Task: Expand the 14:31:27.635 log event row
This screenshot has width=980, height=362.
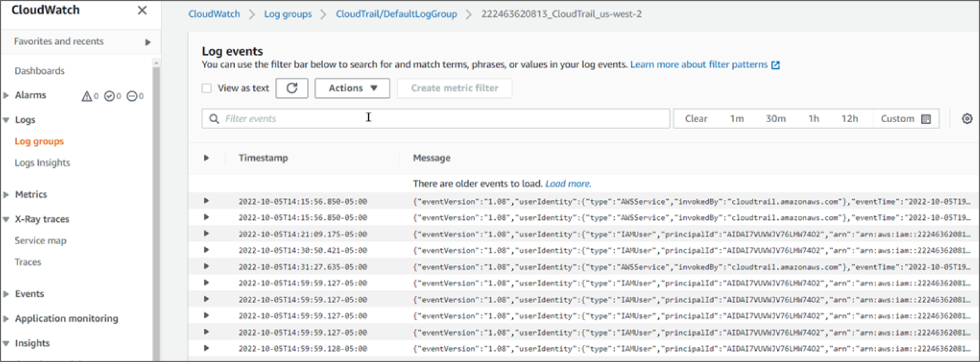Action: pyautogui.click(x=207, y=266)
